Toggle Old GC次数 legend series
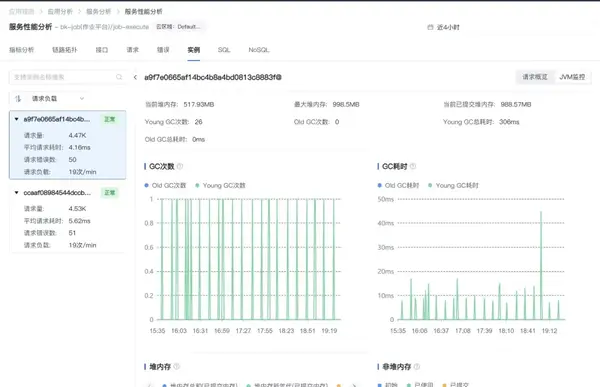The height and width of the screenshot is (387, 600). click(x=165, y=185)
